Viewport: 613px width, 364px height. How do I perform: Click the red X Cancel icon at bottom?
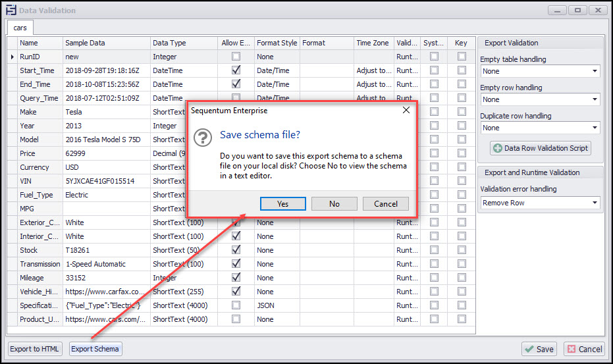pos(571,349)
